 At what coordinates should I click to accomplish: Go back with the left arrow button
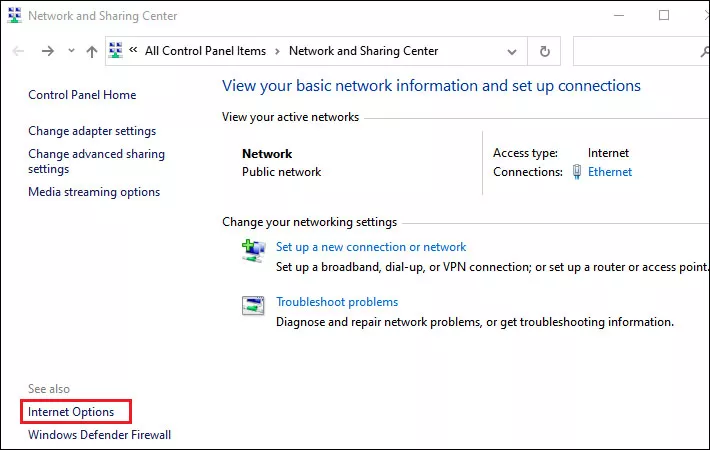click(x=19, y=51)
